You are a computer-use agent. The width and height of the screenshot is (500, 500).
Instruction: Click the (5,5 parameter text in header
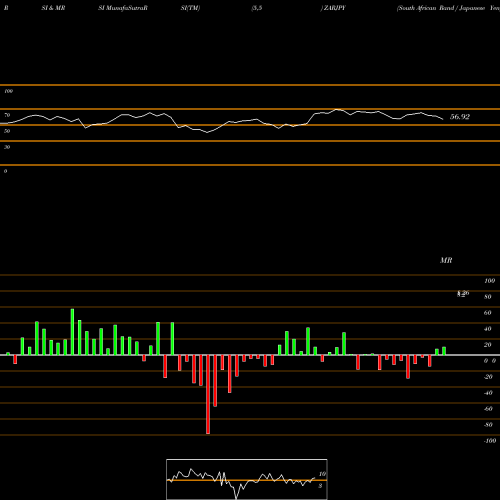pos(257,8)
